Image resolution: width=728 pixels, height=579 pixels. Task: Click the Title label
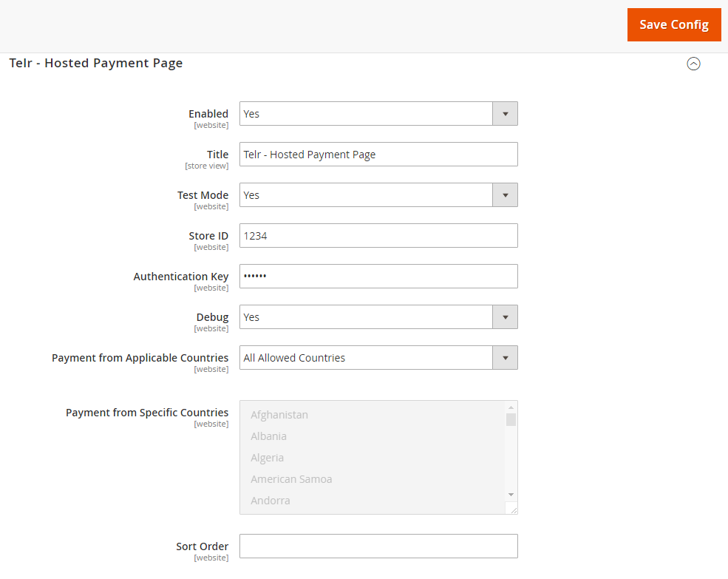click(218, 155)
